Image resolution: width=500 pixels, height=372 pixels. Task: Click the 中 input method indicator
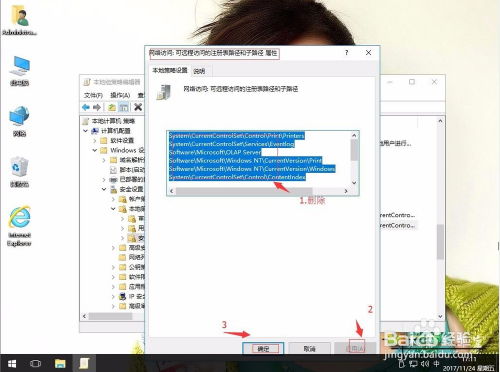437,363
